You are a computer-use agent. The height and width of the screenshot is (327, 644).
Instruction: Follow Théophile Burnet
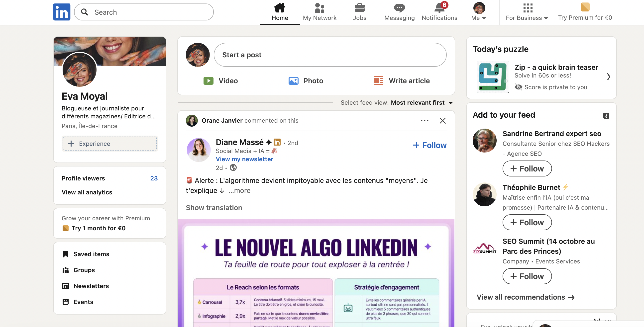(x=527, y=222)
